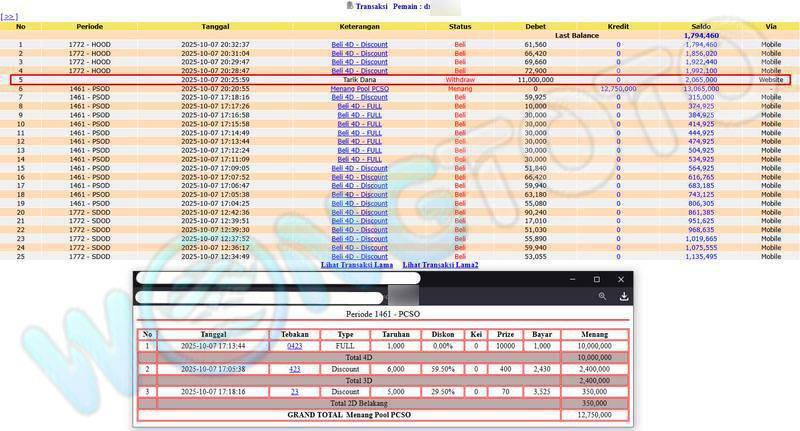Viewport: 800px width, 431px height.
Task: Click Tebakan number 23 link
Action: 294,392
